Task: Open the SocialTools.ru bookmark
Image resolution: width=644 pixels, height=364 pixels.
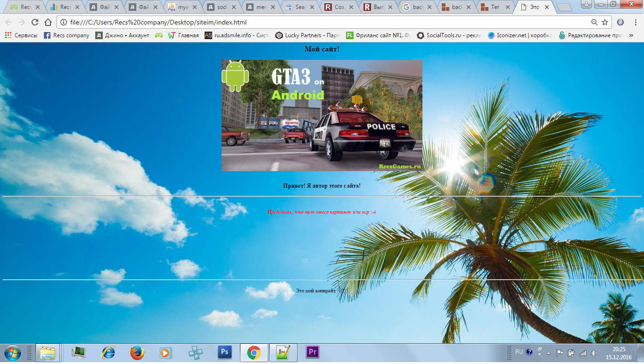Action: [x=449, y=35]
